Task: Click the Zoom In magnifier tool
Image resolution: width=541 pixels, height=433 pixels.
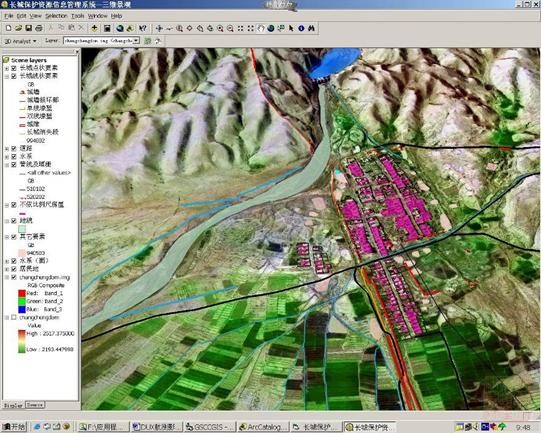Action: [x=220, y=28]
